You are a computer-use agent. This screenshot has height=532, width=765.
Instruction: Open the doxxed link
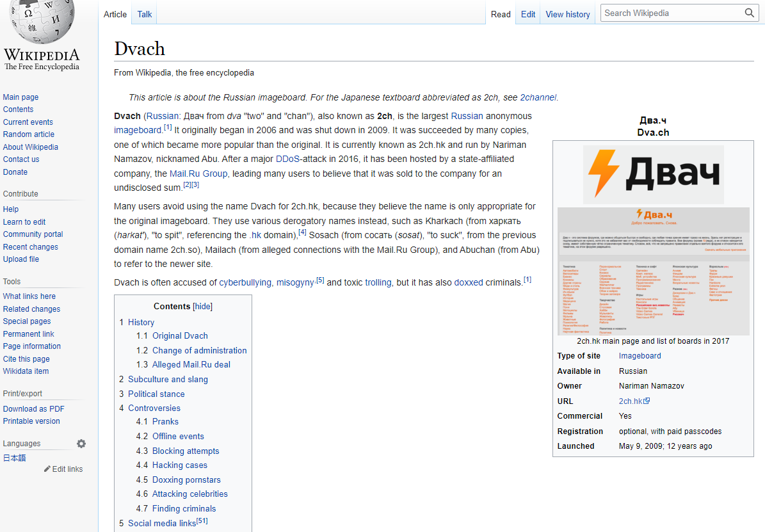tap(469, 282)
